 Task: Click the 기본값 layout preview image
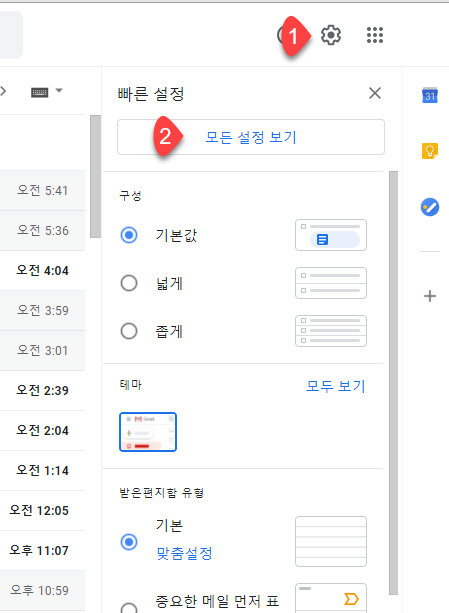tap(331, 235)
